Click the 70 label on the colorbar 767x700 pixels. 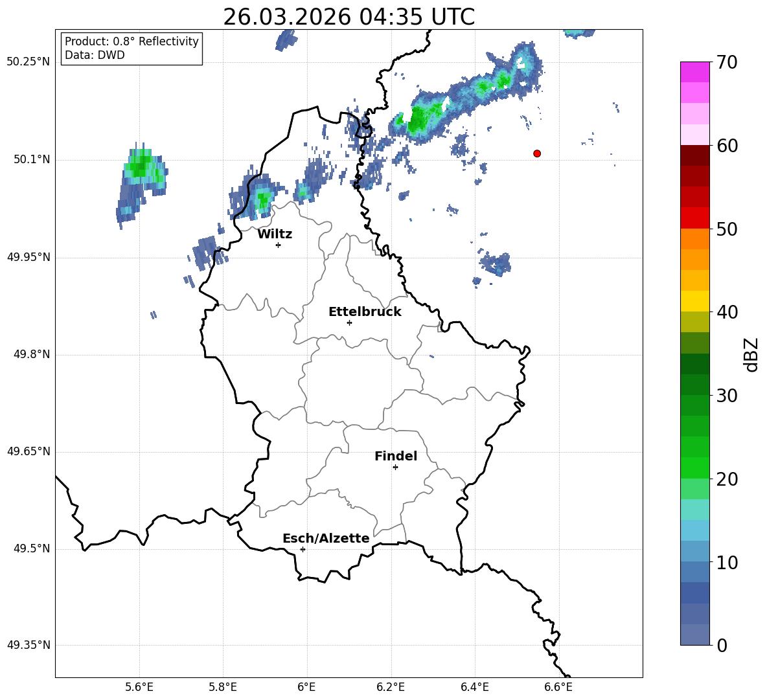pos(727,62)
